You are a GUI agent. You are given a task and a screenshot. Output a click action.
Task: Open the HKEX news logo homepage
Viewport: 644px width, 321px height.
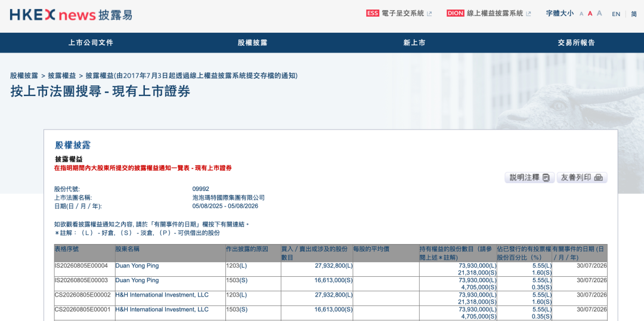(x=71, y=15)
